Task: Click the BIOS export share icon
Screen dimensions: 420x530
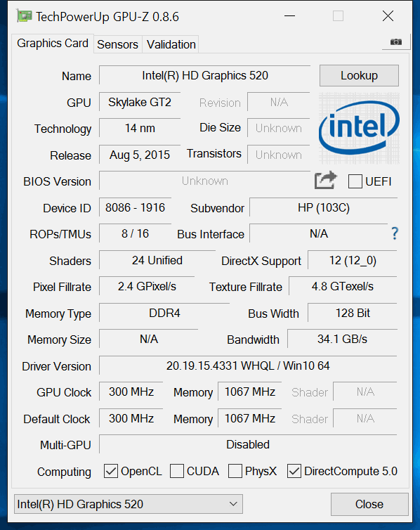Action: [325, 181]
